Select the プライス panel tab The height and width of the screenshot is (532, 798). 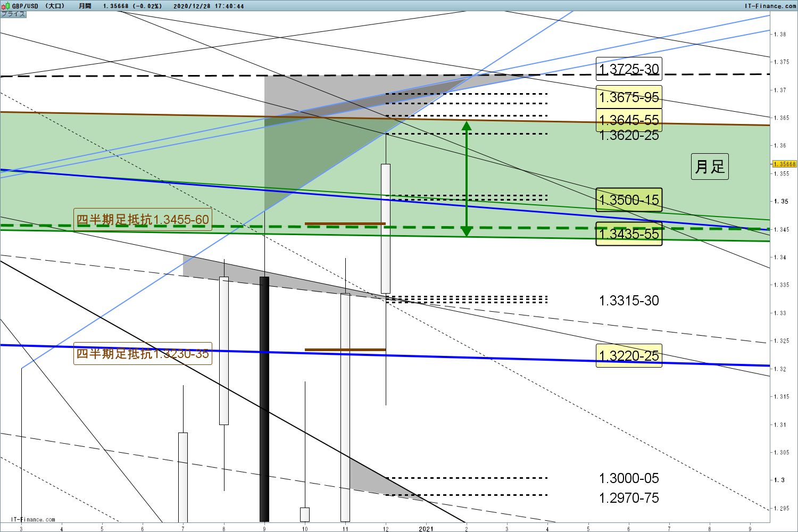13,14
